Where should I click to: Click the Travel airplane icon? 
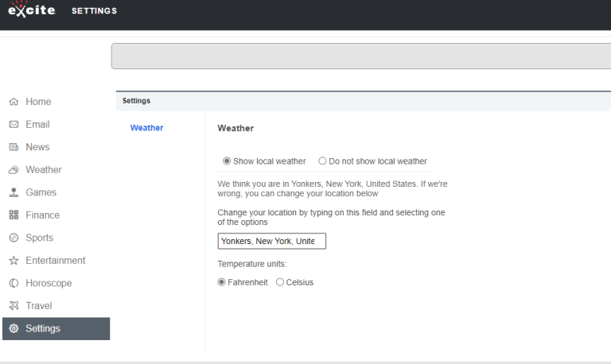14,306
